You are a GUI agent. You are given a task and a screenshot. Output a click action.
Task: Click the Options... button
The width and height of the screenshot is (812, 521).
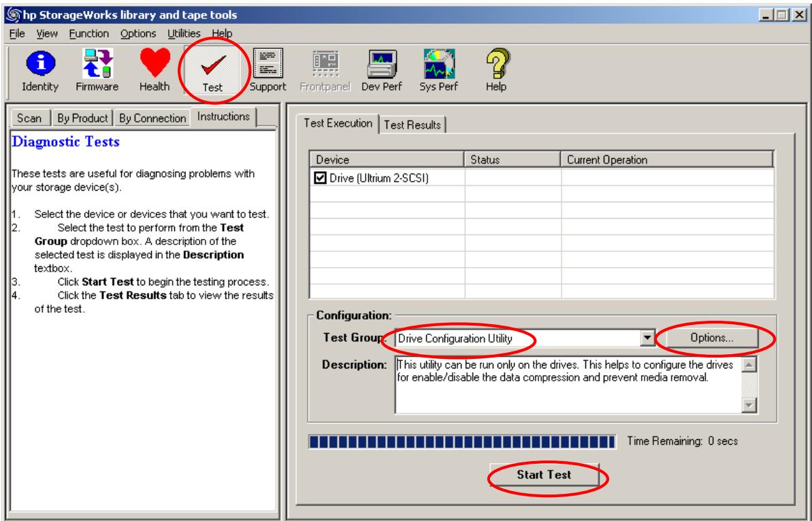[x=712, y=338]
